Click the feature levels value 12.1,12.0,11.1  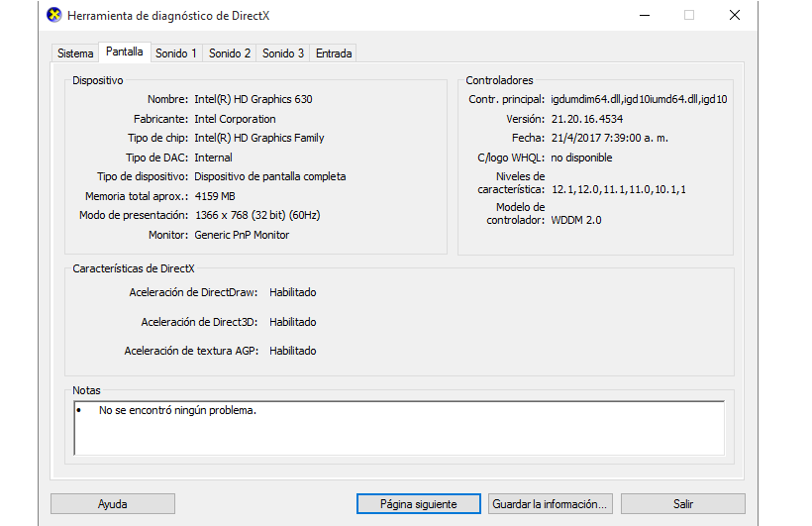point(618,189)
